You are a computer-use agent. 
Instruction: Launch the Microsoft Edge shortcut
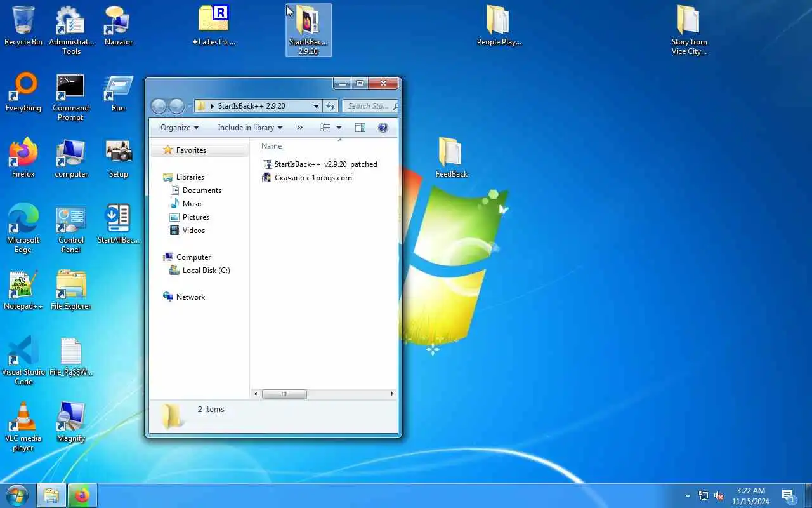23,229
